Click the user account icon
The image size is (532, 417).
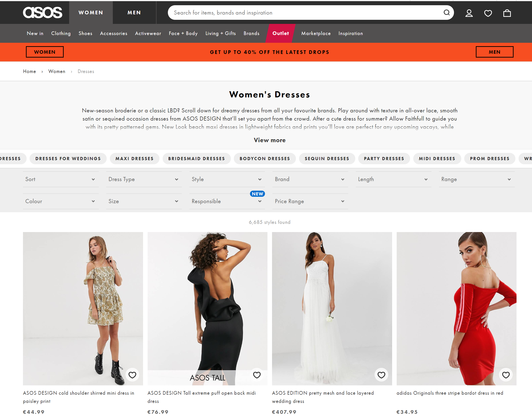(469, 13)
